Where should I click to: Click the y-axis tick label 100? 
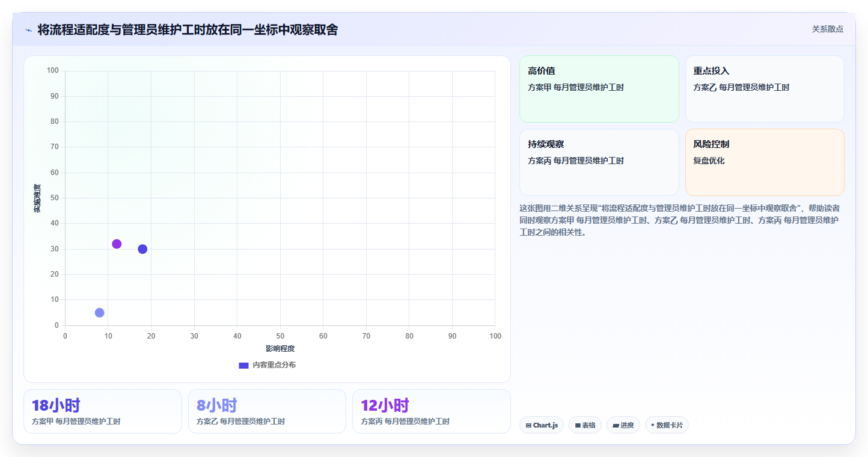coord(53,71)
